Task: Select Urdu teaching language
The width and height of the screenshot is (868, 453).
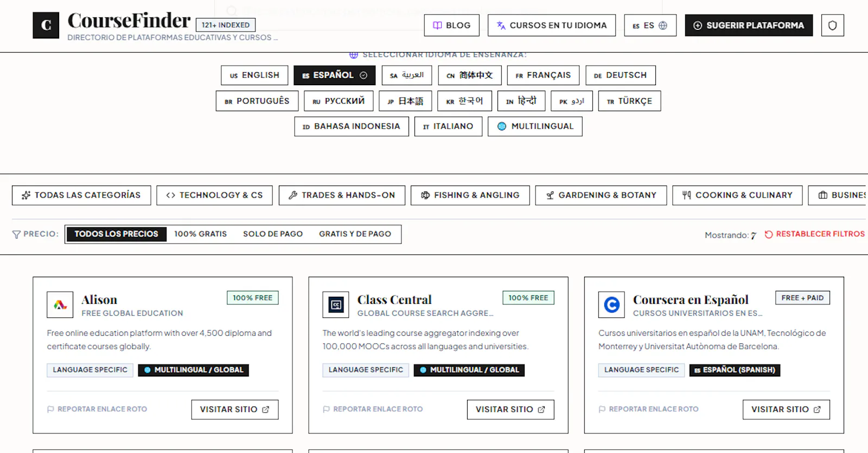Action: pyautogui.click(x=571, y=101)
